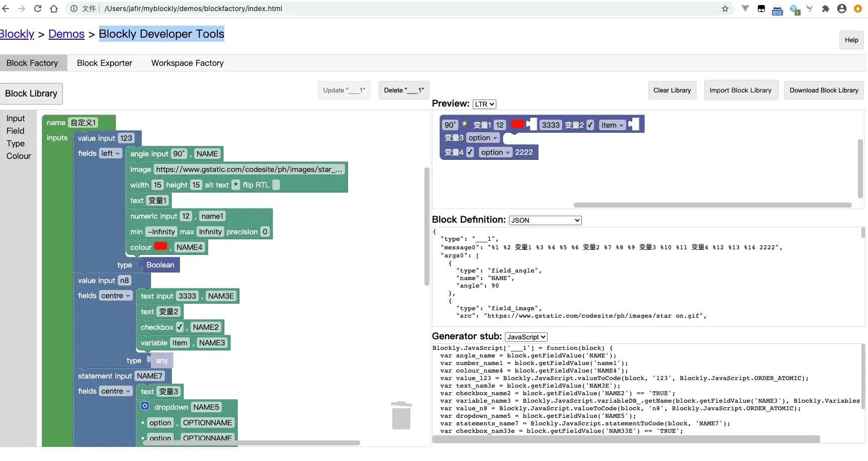
Task: Click the star image in preview block
Action: (465, 124)
